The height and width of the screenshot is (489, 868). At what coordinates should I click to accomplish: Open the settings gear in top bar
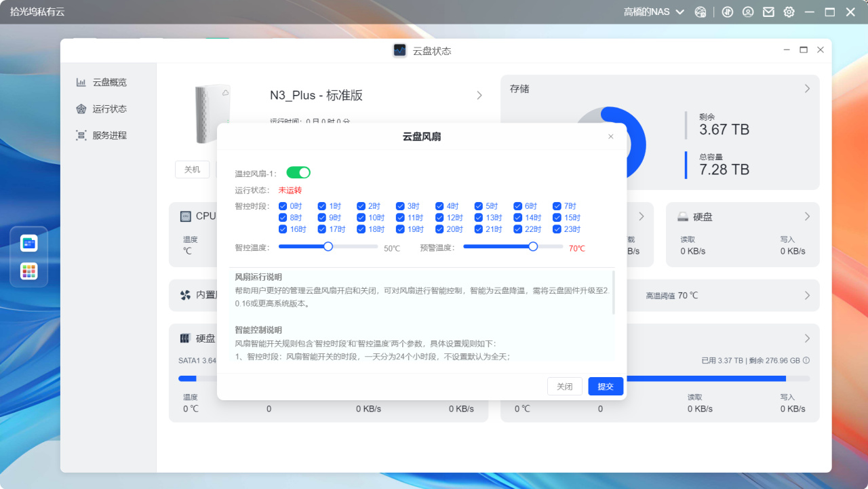click(x=789, y=12)
